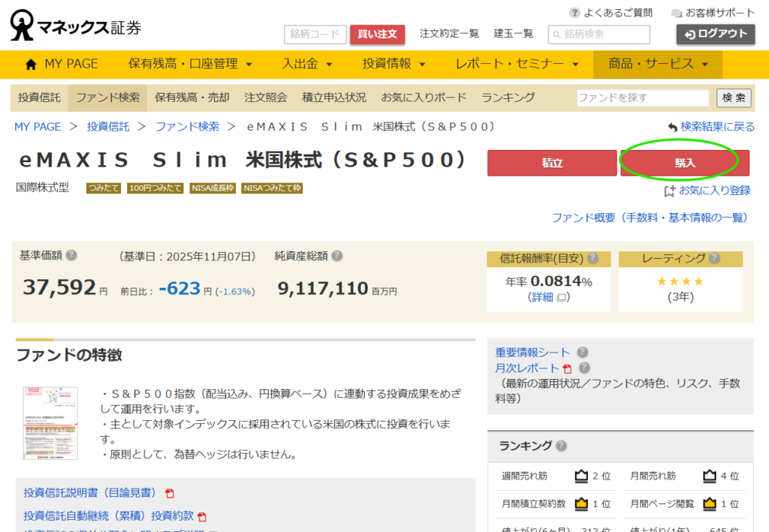Open the 投資情報 dropdown menu

(394, 65)
